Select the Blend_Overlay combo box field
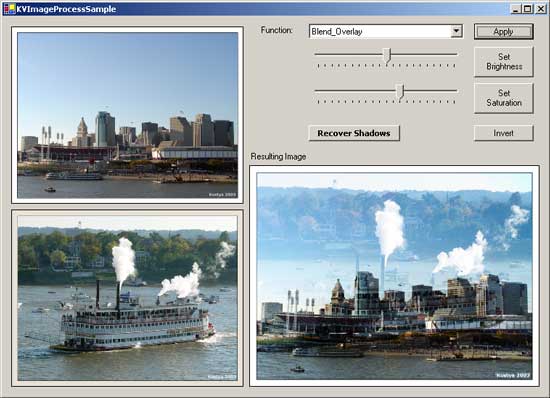Viewport: 550px width, 398px height. tap(385, 31)
